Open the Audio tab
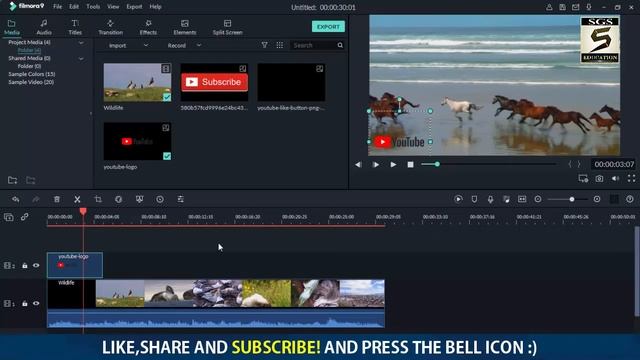 pos(44,27)
